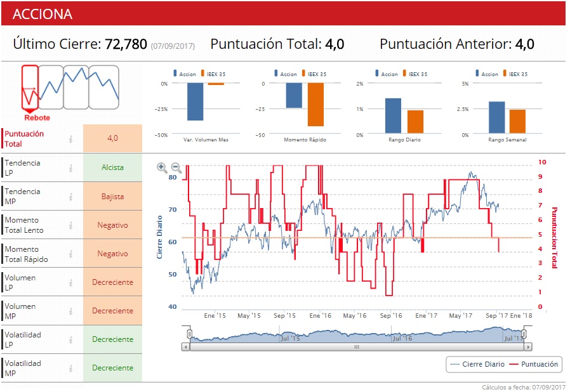Select Decreciente value for Volumen MP
The image size is (570, 392).
click(x=113, y=311)
